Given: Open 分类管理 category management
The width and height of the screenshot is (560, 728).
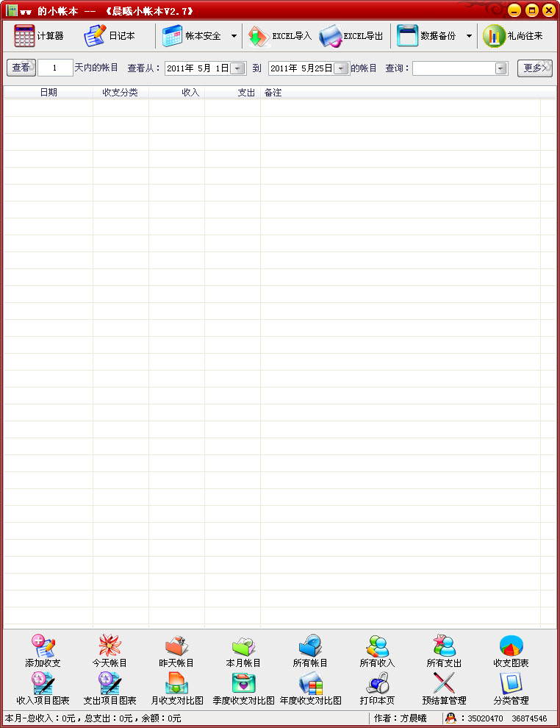Looking at the screenshot, I should click(511, 688).
